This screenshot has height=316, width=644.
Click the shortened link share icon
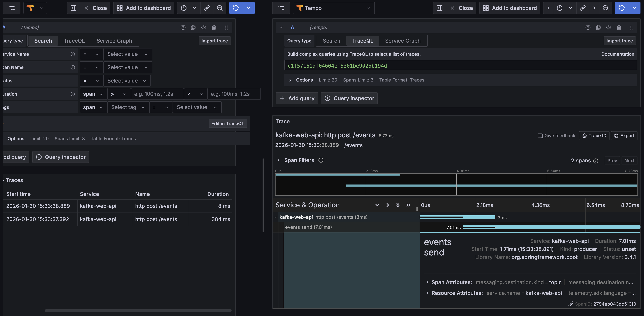coord(207,8)
